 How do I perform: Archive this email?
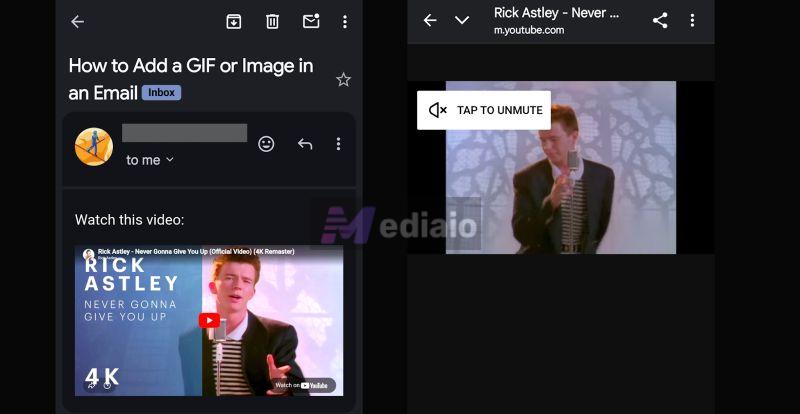click(234, 21)
